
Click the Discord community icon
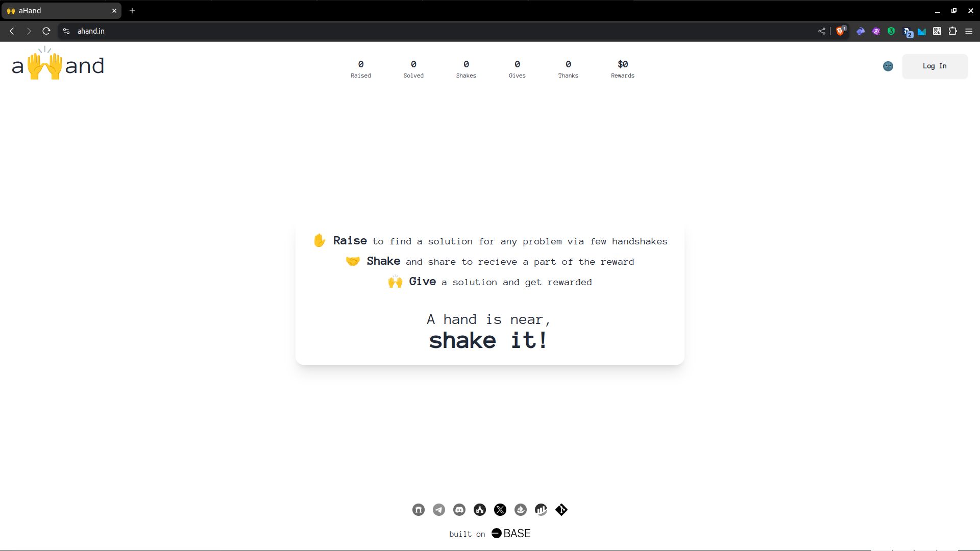pyautogui.click(x=459, y=509)
